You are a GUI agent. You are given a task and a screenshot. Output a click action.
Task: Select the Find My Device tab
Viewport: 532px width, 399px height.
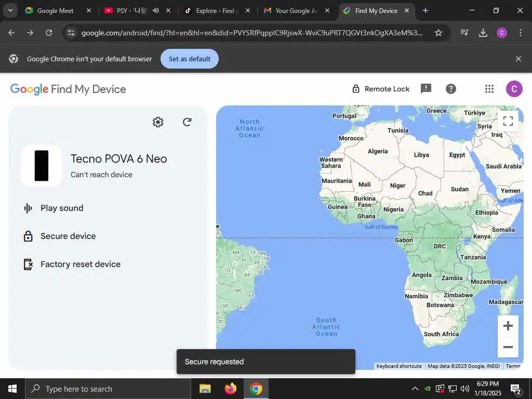point(376,11)
